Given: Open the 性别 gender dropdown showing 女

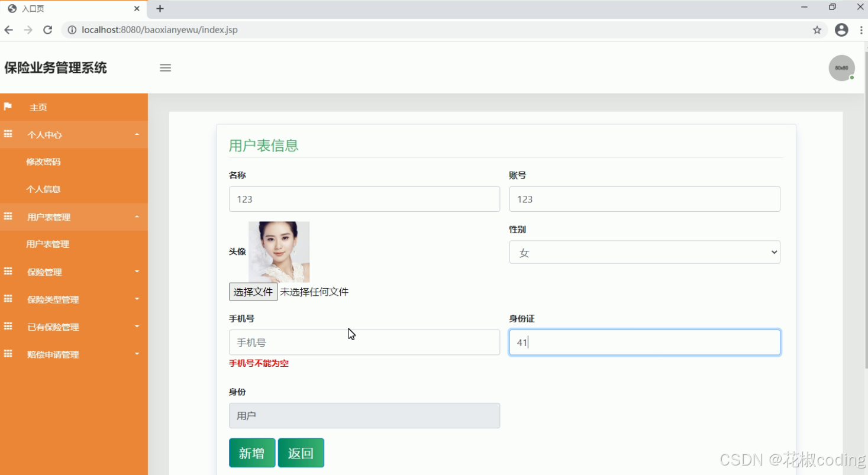Looking at the screenshot, I should pos(644,252).
